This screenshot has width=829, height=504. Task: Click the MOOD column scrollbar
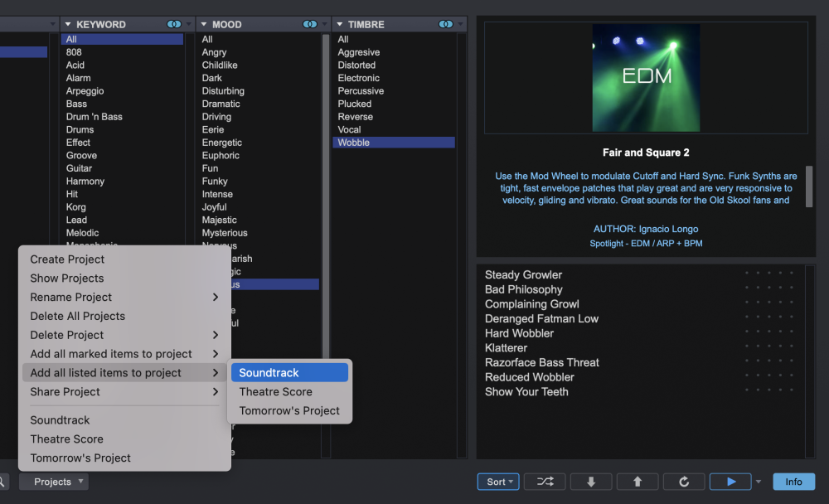pyautogui.click(x=326, y=196)
